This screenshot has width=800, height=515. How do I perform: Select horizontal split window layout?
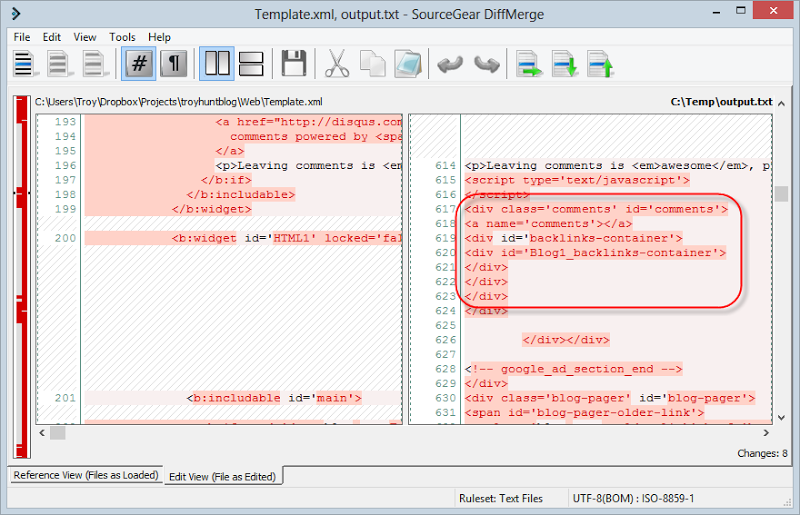pyautogui.click(x=251, y=64)
